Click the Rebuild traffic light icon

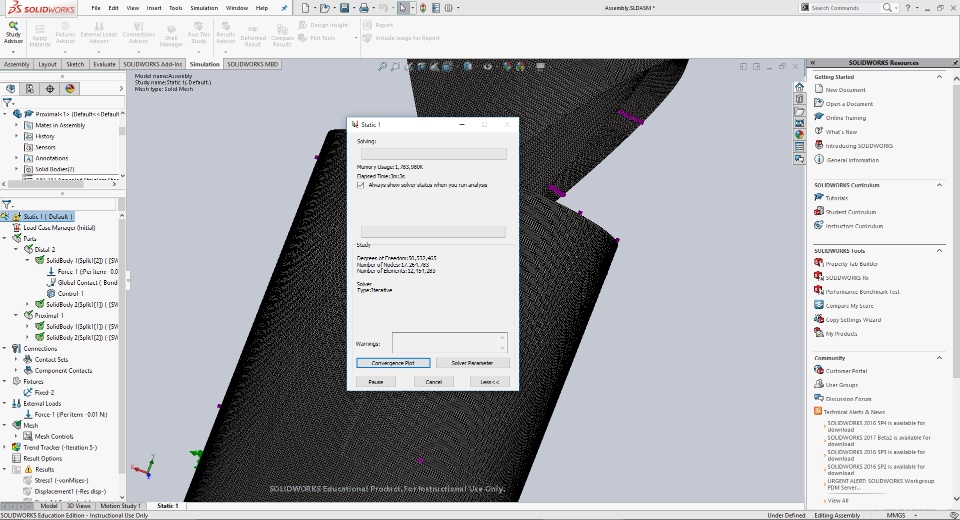pos(423,8)
